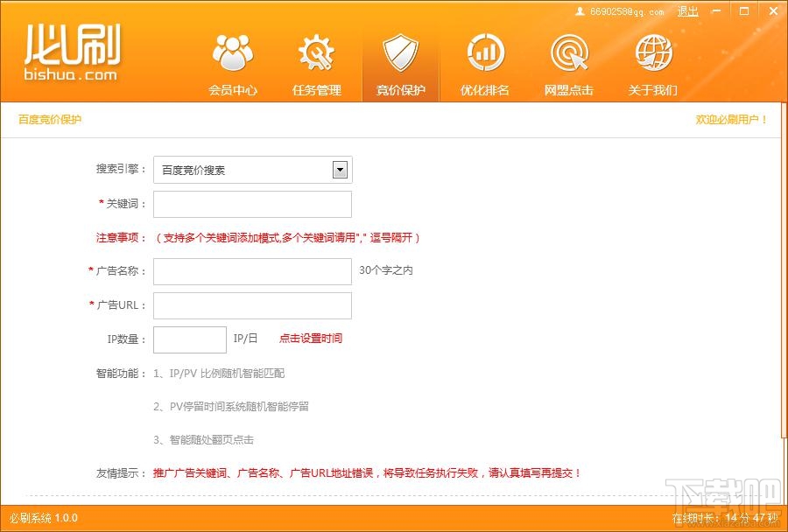Switch to the 优化排名 tab label
788x532 pixels.
coord(485,90)
